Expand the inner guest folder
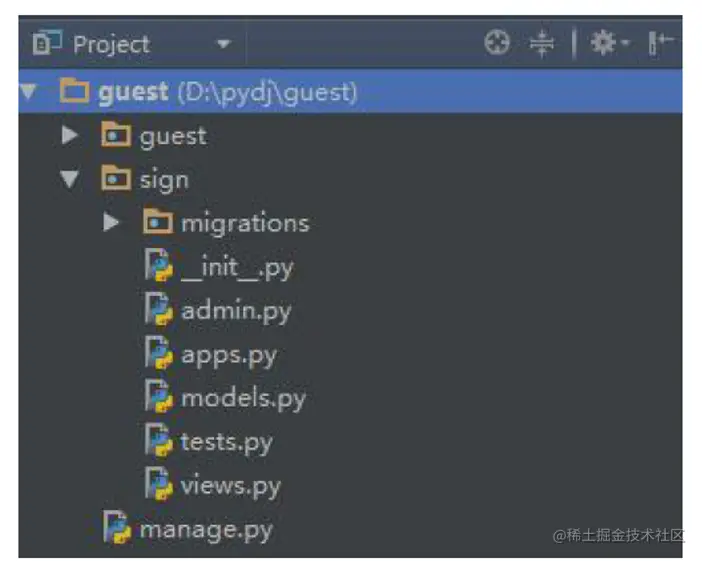This screenshot has height=561, width=702. (69, 135)
